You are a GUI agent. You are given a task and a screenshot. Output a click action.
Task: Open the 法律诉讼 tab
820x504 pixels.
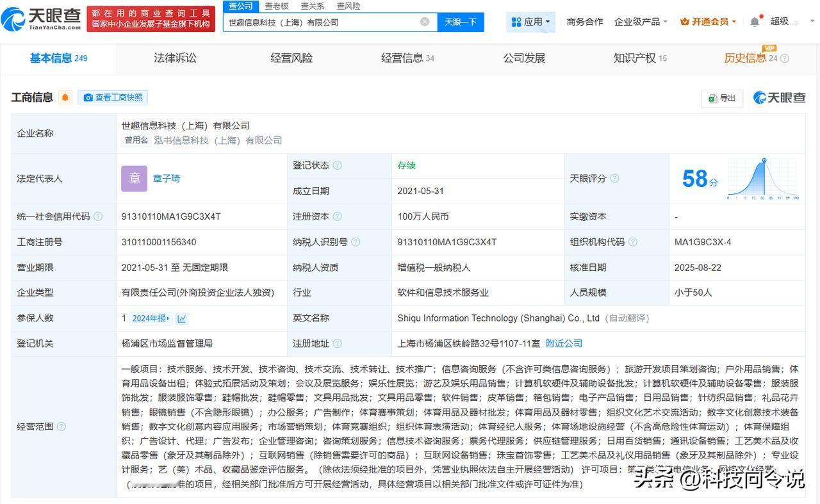click(x=175, y=58)
